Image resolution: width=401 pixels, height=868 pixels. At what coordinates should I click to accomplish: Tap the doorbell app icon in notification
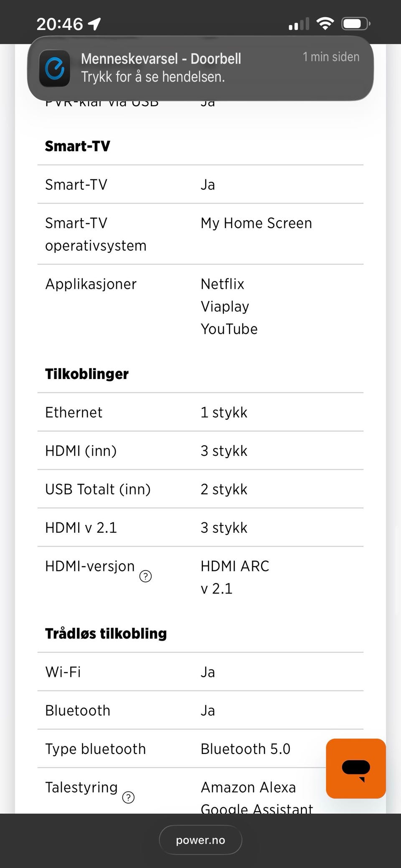(55, 68)
